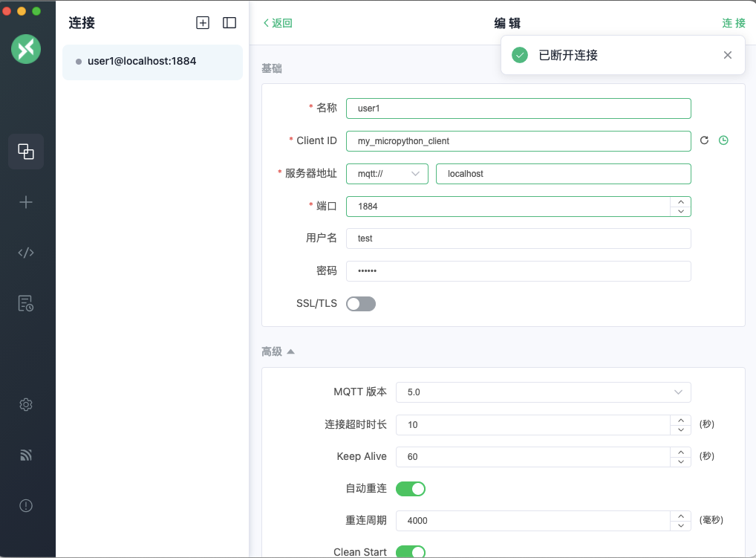This screenshot has width=756, height=558.
Task: Click the 名称 field containing user1
Action: pos(518,108)
